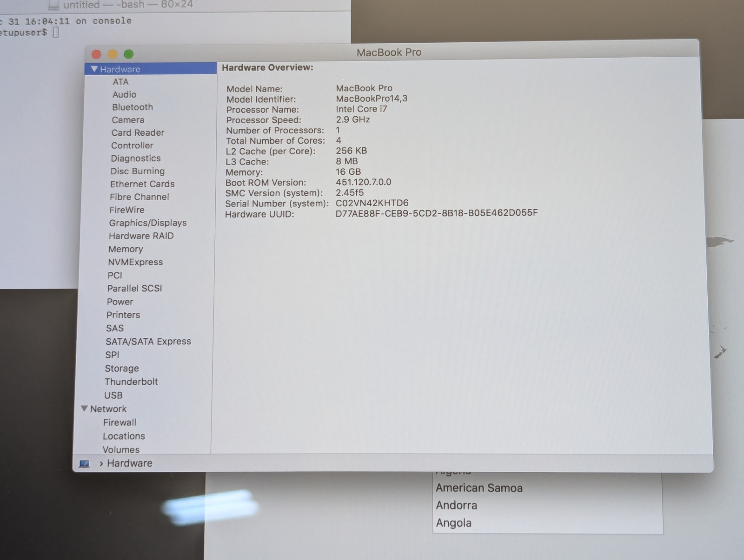Select Volumes under Network
Image resolution: width=744 pixels, height=560 pixels.
pyautogui.click(x=121, y=450)
